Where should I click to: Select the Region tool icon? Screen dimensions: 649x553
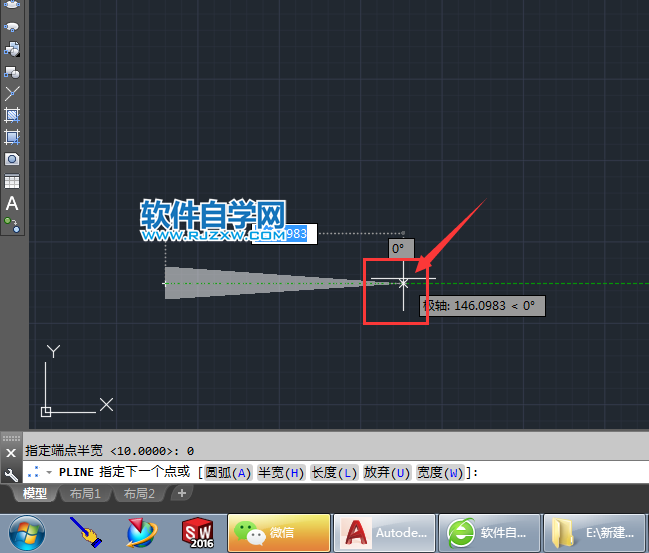coord(12,159)
